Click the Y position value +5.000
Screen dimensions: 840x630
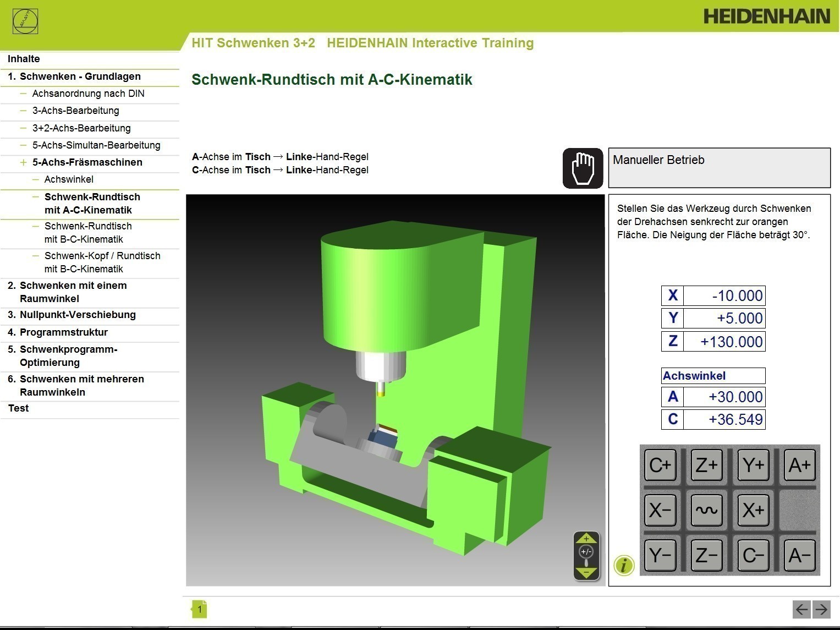pyautogui.click(x=724, y=318)
